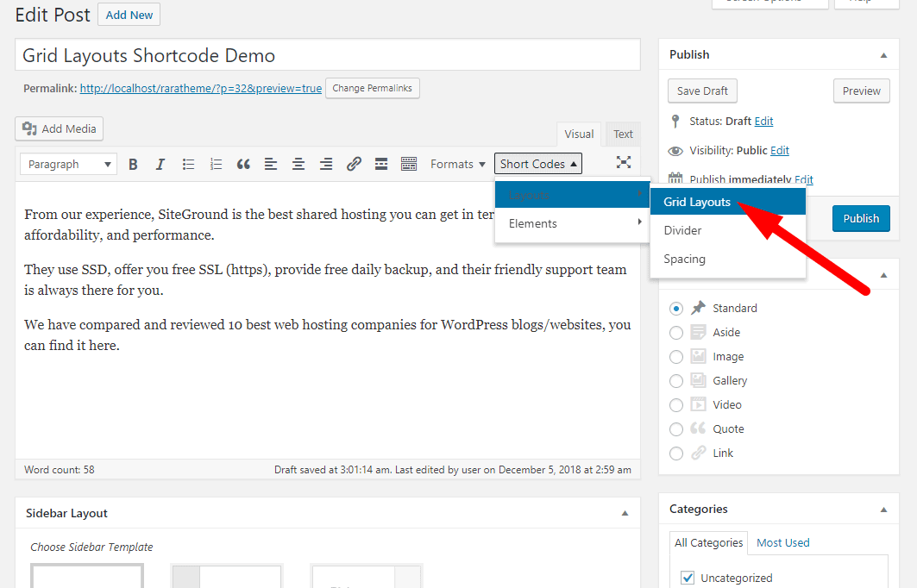The width and height of the screenshot is (917, 588).
Task: Open the post permalink URL
Action: click(x=201, y=88)
